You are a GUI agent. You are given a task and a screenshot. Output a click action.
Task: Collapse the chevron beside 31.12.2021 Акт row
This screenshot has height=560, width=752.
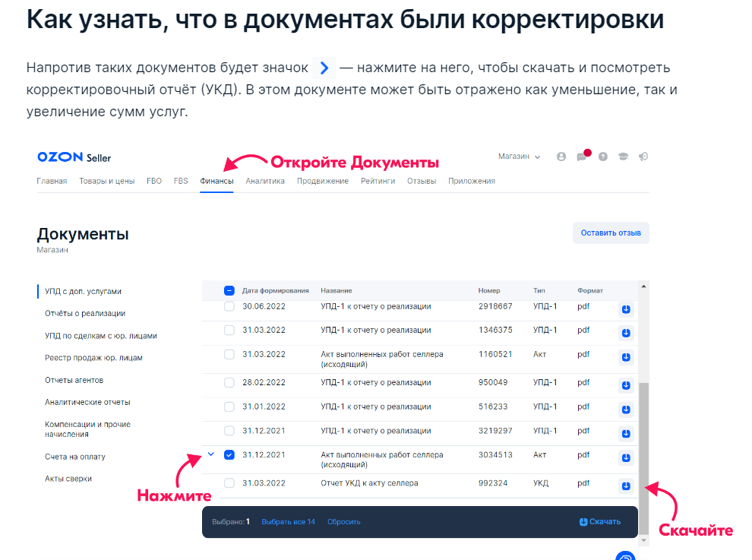pos(210,454)
